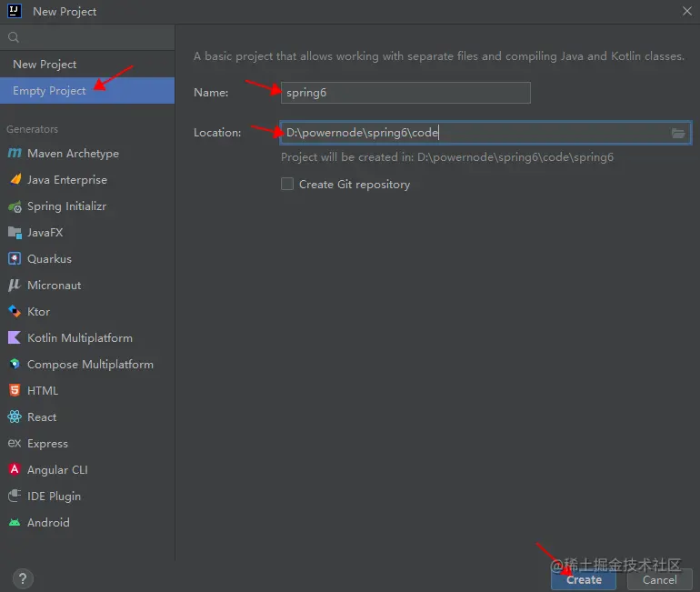700x592 pixels.
Task: Choose Kotlin Multiplatform generator
Action: [87, 338]
